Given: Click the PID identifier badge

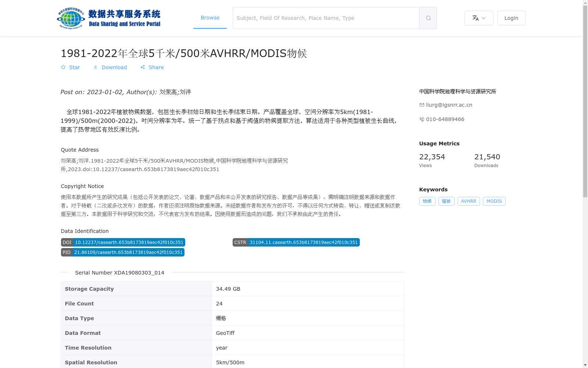Looking at the screenshot, I should click(123, 252).
